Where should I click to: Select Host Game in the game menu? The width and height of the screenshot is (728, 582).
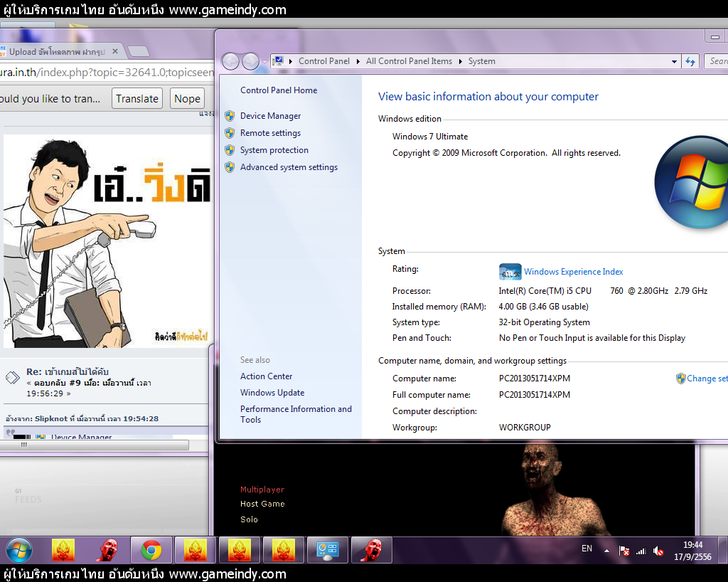pyautogui.click(x=262, y=504)
